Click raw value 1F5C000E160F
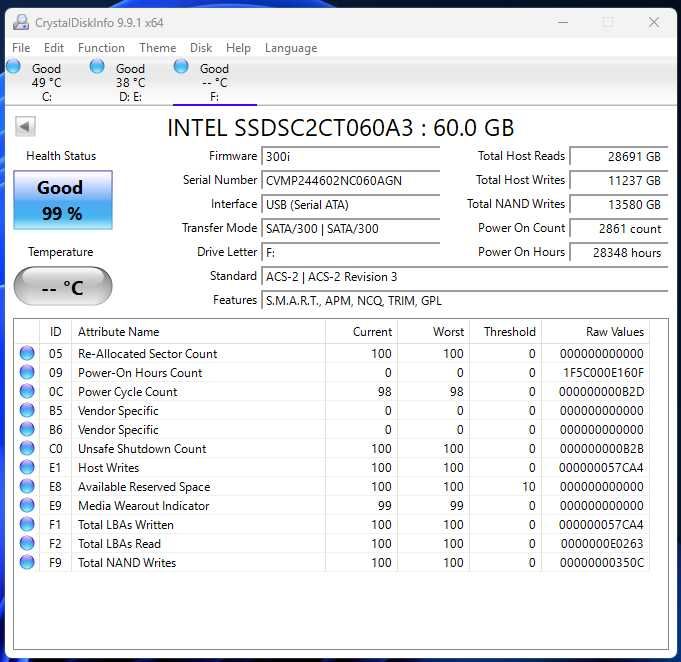Viewport: 681px width, 662px height. pyautogui.click(x=603, y=373)
